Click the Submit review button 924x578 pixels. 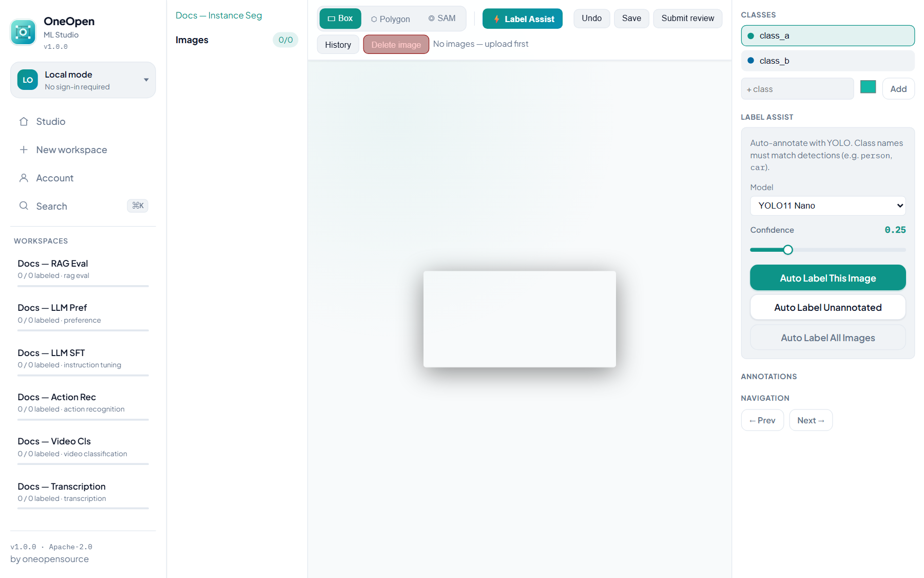[687, 18]
